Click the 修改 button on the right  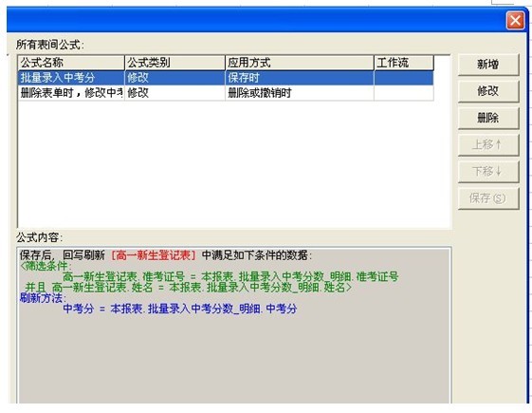(x=488, y=91)
